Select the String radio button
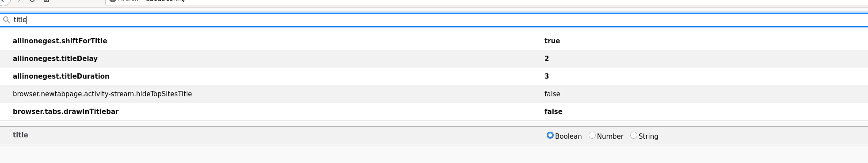 click(634, 135)
